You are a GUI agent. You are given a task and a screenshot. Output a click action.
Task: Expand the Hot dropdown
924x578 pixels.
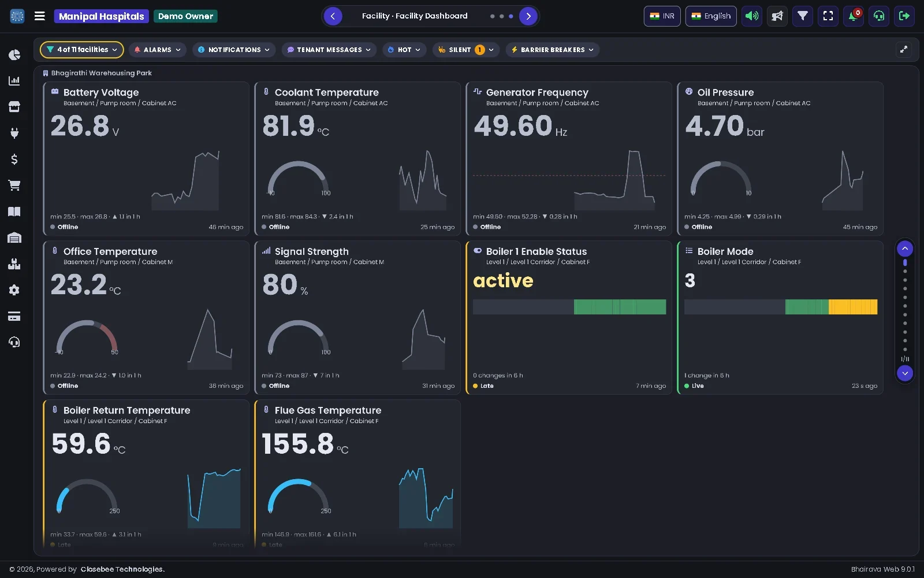coord(404,50)
